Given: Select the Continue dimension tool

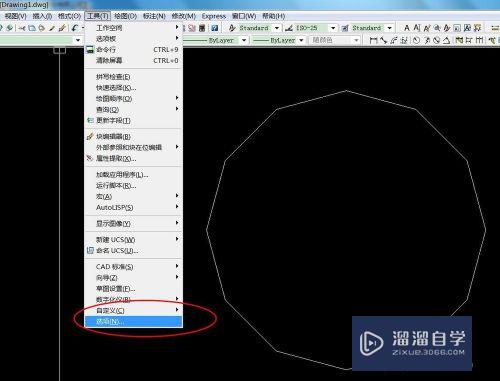Looking at the screenshot, I should click(479, 40).
